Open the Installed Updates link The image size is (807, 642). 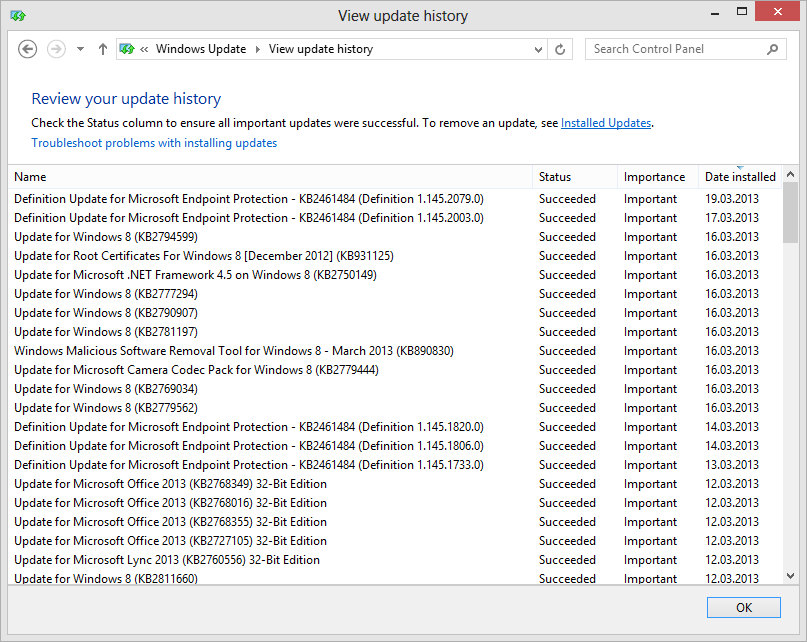606,123
